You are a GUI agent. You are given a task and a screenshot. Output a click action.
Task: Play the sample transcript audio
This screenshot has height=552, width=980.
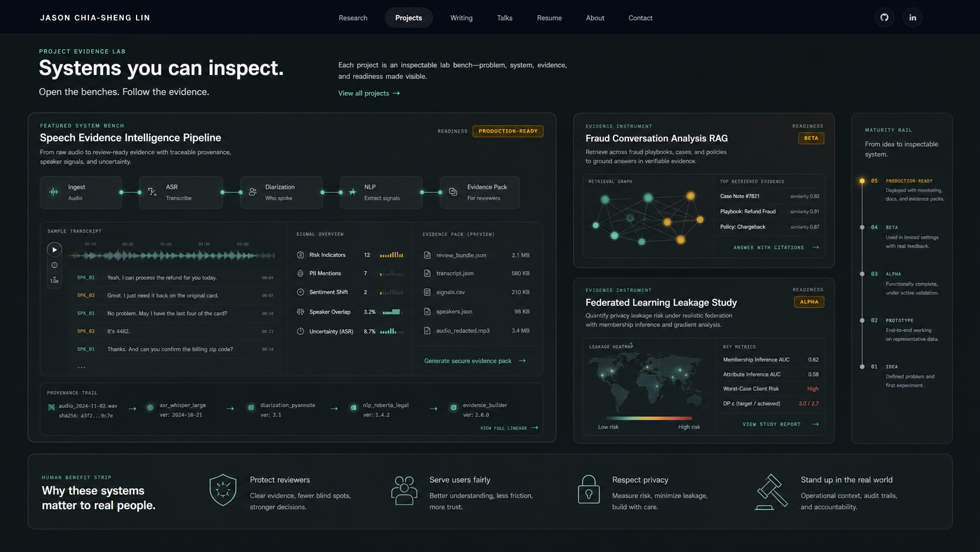55,249
